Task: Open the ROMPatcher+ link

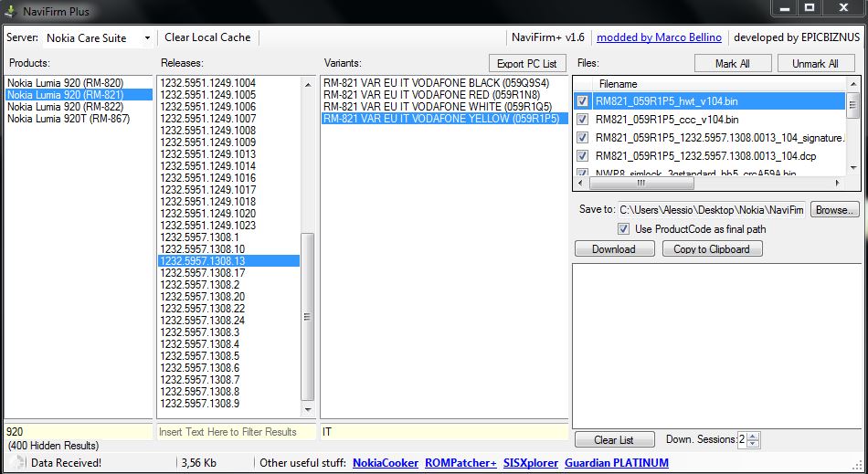Action: [460, 463]
